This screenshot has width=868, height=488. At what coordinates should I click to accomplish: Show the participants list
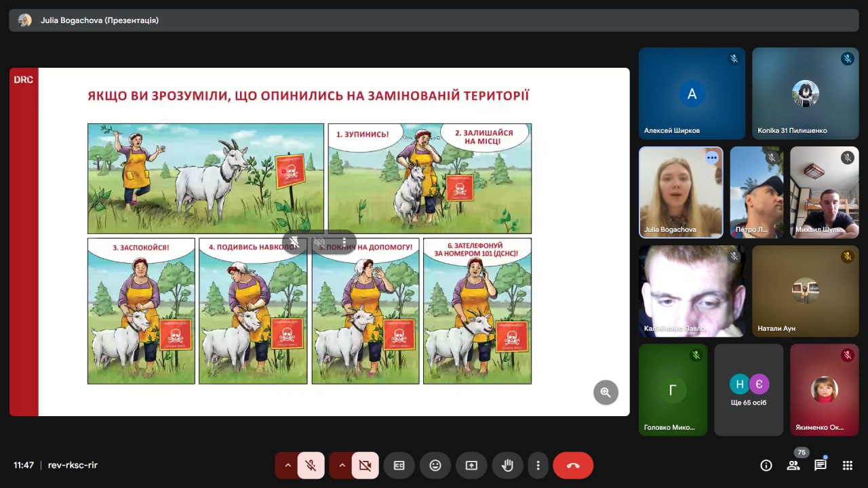793,466
